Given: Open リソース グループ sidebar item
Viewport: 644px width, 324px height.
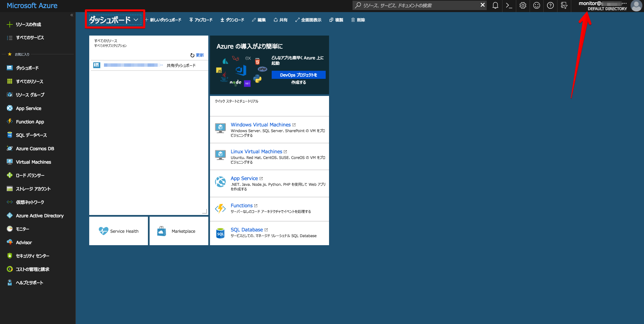Looking at the screenshot, I should 26,95.
